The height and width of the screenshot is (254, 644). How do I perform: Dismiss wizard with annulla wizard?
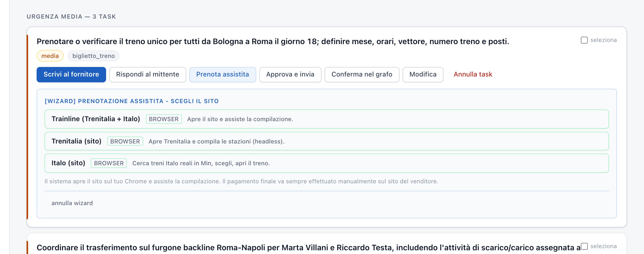point(72,203)
